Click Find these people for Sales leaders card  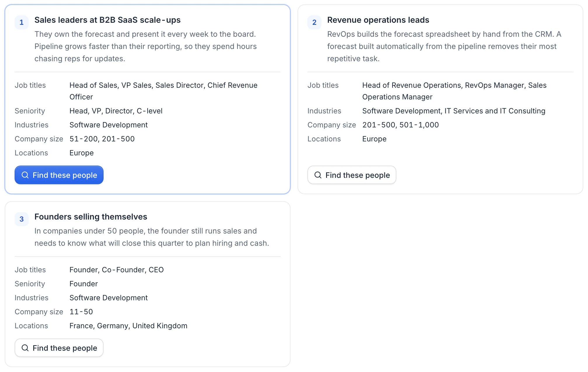[59, 175]
